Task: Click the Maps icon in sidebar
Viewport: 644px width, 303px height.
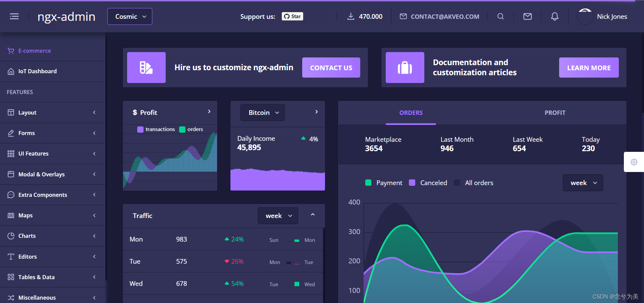Action: tap(11, 215)
